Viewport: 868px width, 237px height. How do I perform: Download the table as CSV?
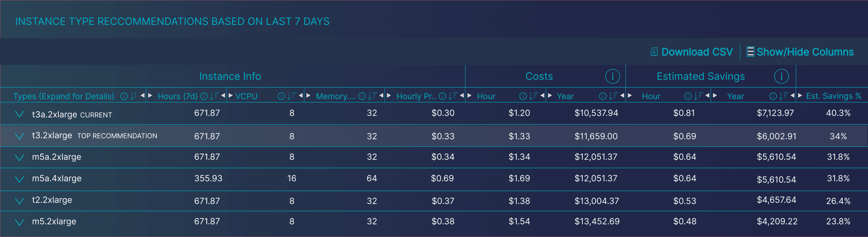pyautogui.click(x=692, y=52)
